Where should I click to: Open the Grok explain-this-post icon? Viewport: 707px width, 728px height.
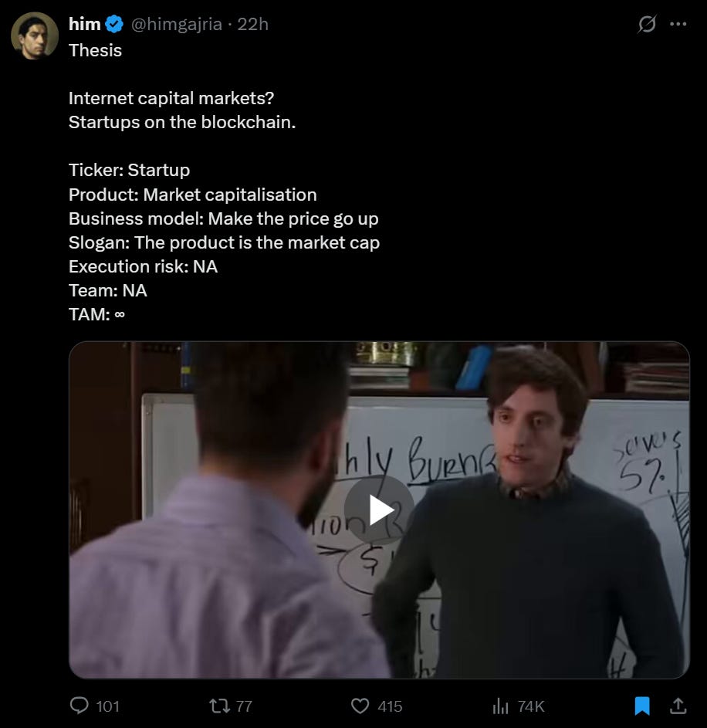[x=647, y=24]
